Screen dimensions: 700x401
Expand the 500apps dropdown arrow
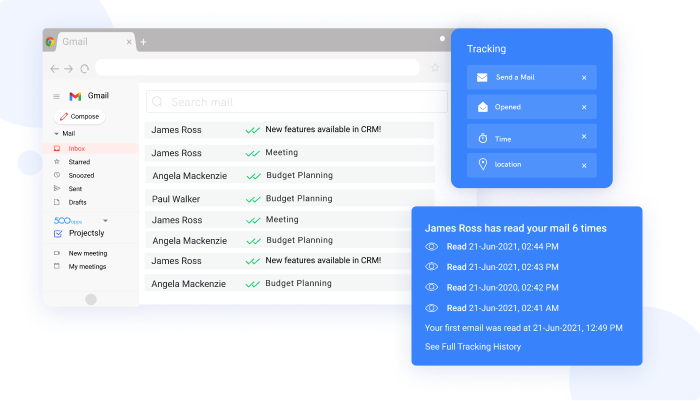tap(105, 221)
